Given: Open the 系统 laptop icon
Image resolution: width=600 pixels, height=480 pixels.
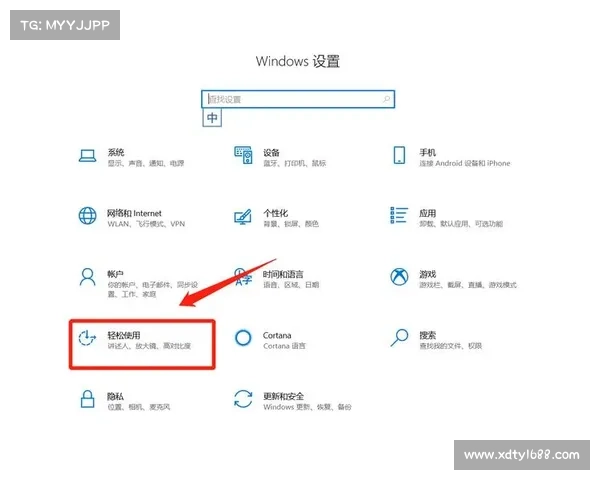Looking at the screenshot, I should [87, 156].
